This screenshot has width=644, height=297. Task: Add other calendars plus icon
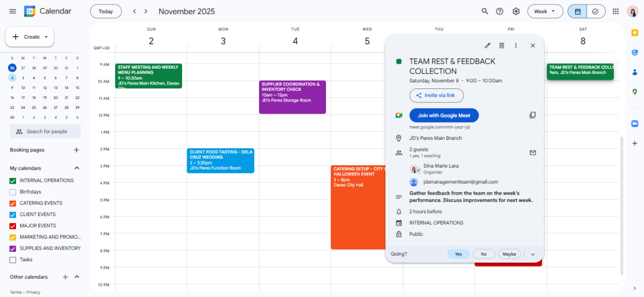click(x=65, y=277)
